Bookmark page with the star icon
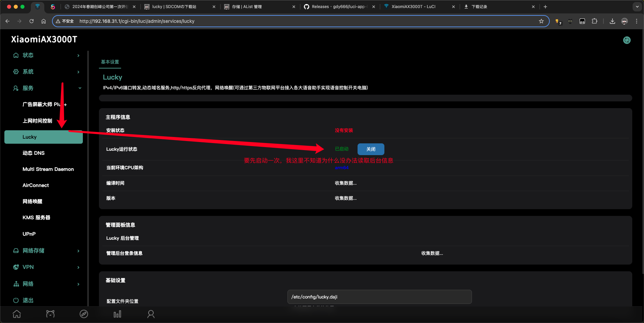This screenshot has height=323, width=644. pyautogui.click(x=541, y=21)
